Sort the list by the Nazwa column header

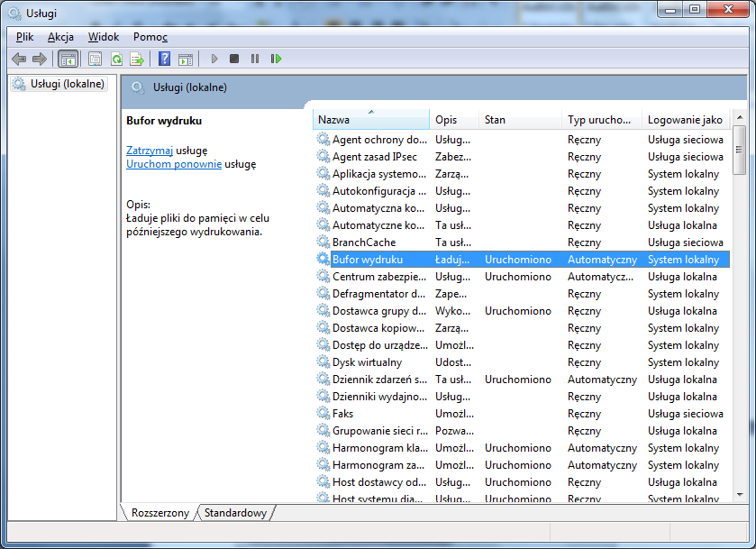tap(369, 120)
